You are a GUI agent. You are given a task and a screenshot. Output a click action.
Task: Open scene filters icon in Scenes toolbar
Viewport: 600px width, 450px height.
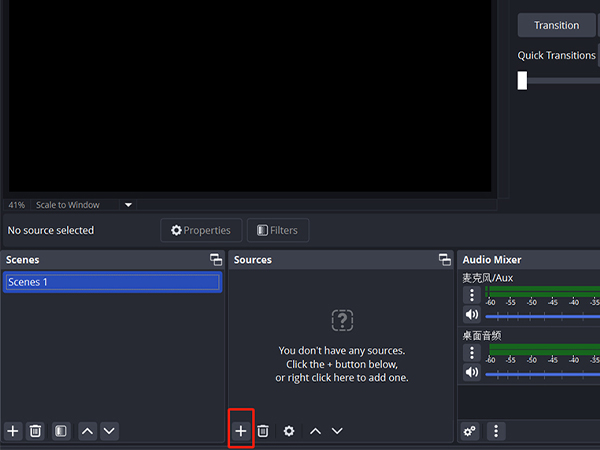[x=61, y=430]
